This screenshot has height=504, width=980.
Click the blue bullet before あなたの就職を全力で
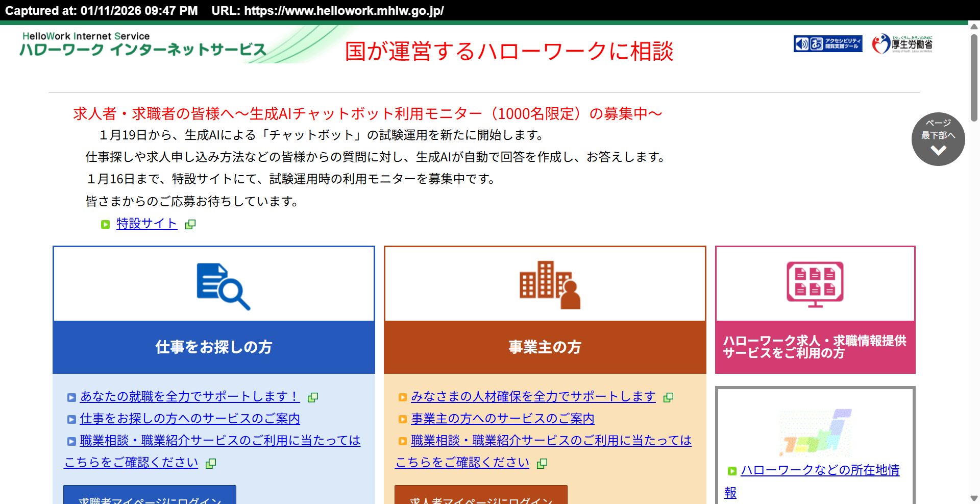pos(71,397)
